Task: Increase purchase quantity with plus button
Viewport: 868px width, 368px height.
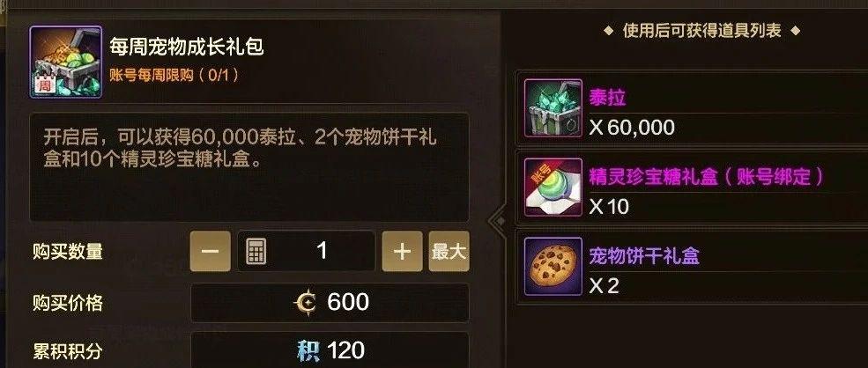Action: point(403,251)
